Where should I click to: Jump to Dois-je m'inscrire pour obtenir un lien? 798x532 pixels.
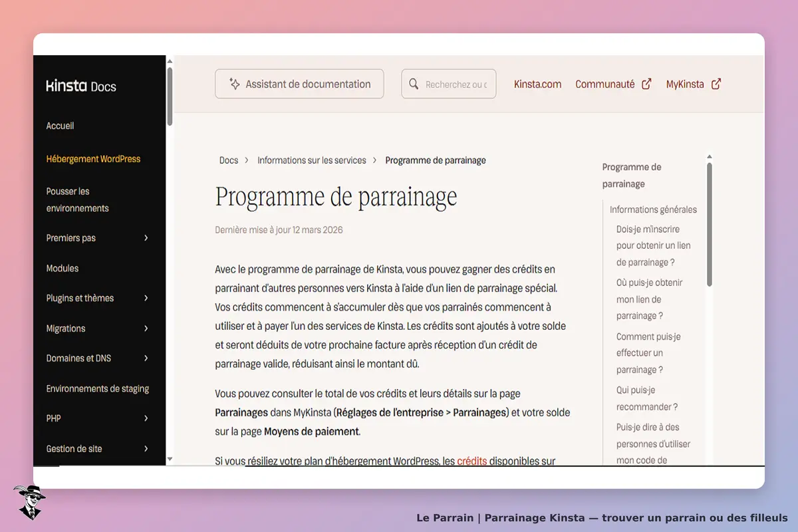coord(654,245)
